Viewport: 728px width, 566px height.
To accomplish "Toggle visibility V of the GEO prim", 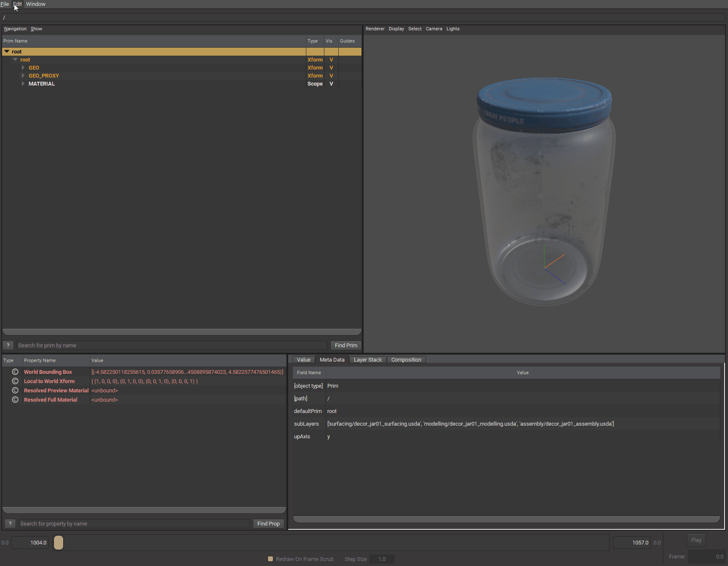I will click(x=331, y=68).
